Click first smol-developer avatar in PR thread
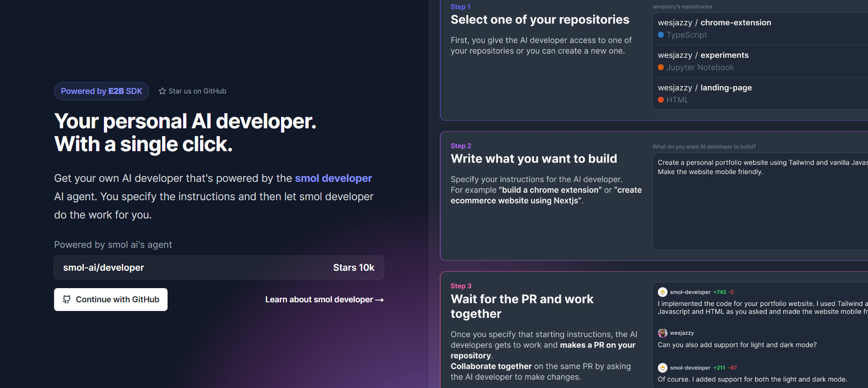 click(x=662, y=292)
